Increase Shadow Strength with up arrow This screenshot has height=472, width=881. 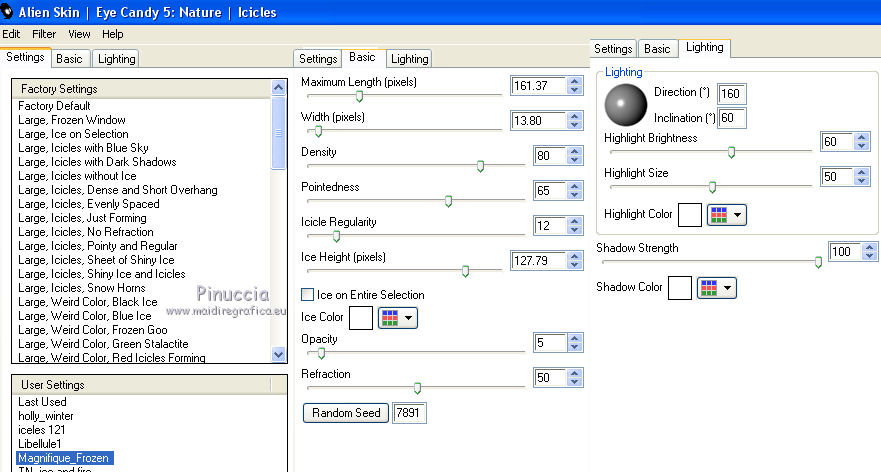(x=870, y=247)
